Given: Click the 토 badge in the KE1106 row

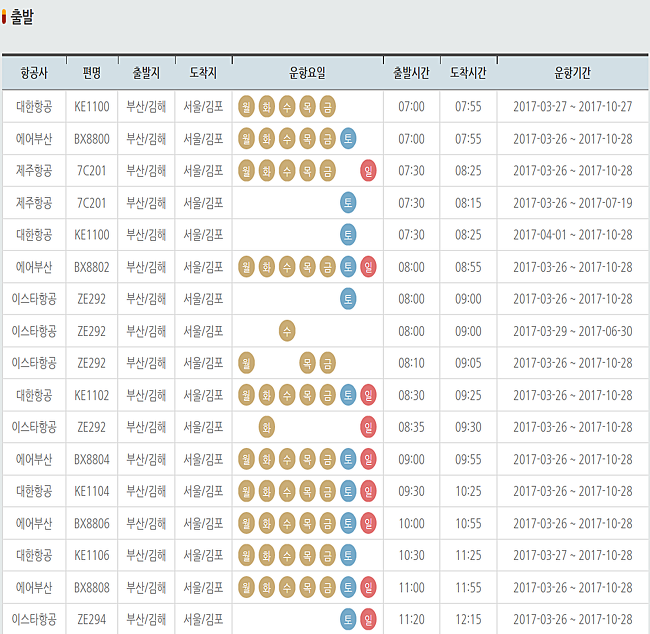Looking at the screenshot, I should tap(348, 555).
